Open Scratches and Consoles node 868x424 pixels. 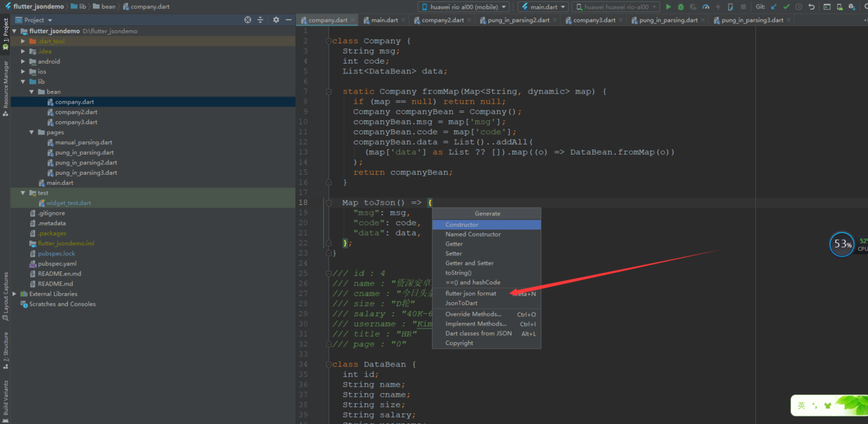pyautogui.click(x=62, y=304)
